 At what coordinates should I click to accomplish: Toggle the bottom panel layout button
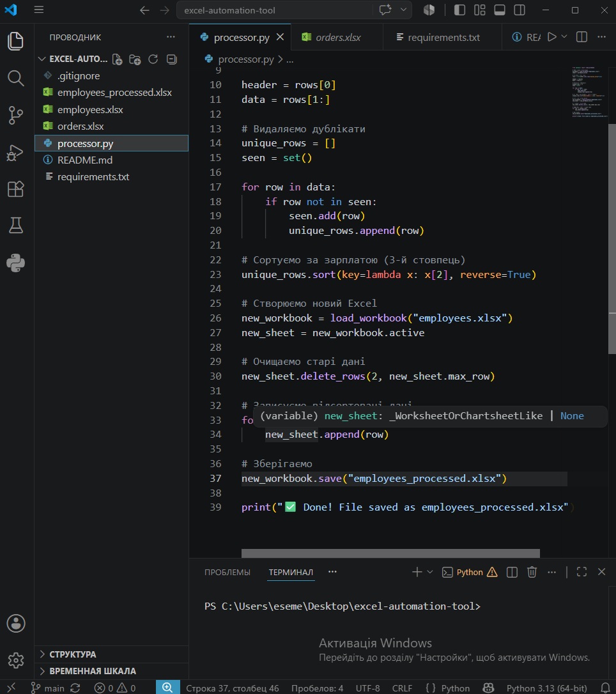click(500, 10)
